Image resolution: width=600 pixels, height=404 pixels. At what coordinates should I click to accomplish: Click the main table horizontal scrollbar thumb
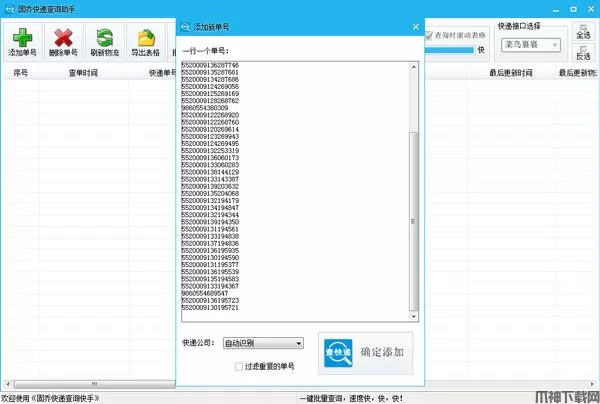pyautogui.click(x=94, y=384)
